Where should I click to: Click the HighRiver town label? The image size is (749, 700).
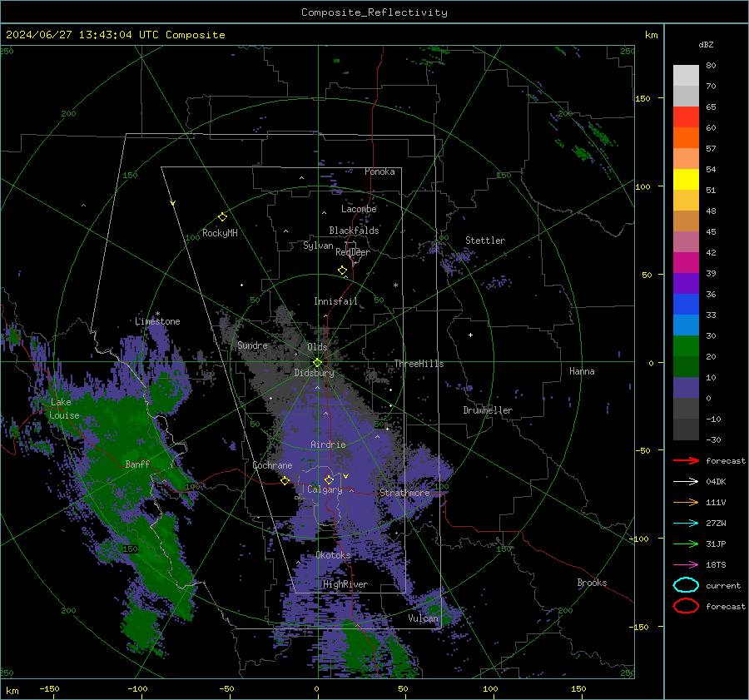(345, 584)
